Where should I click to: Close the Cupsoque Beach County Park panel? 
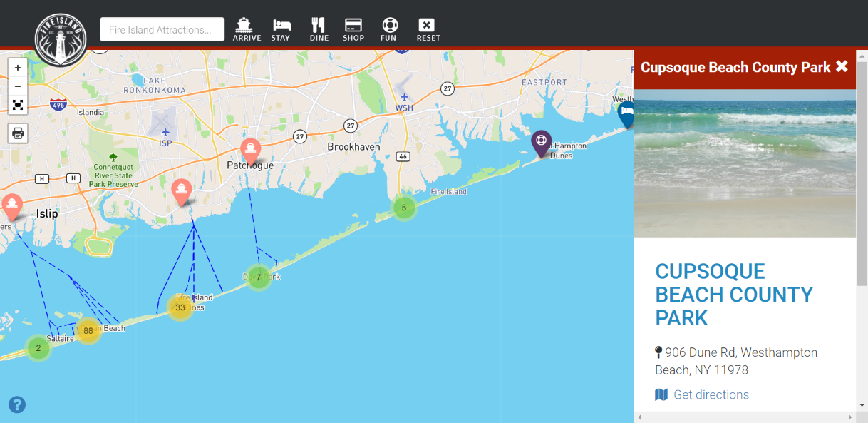click(842, 66)
